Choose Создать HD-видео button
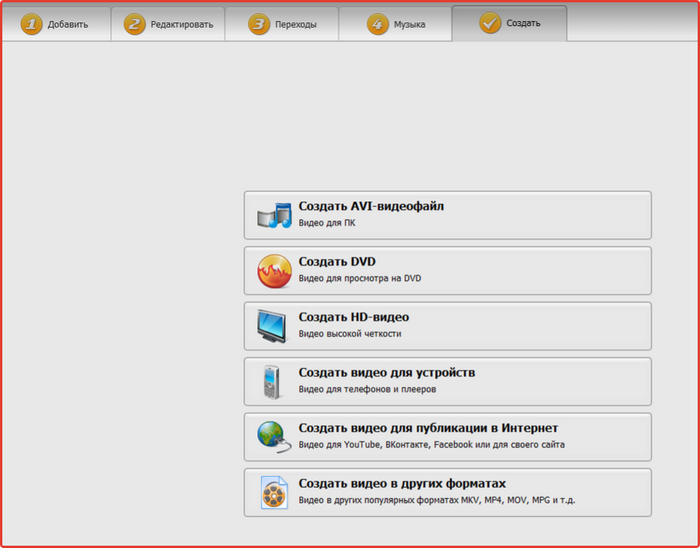This screenshot has width=700, height=548. pos(448,326)
